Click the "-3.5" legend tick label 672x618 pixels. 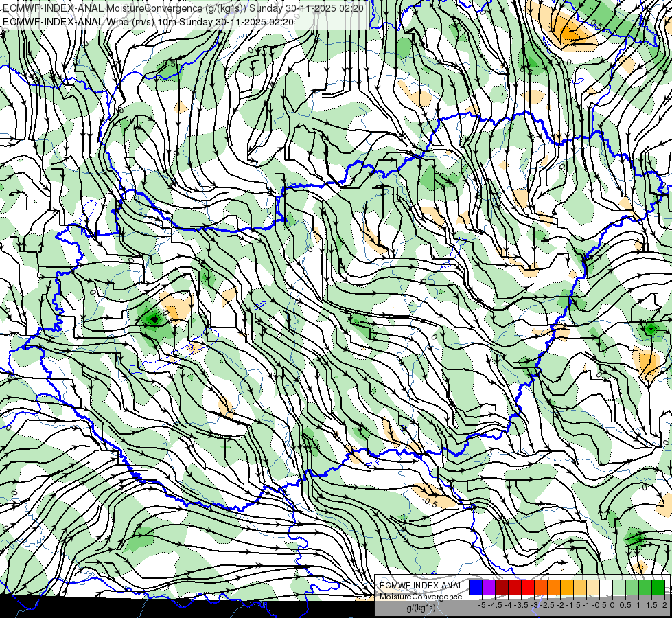(521, 605)
